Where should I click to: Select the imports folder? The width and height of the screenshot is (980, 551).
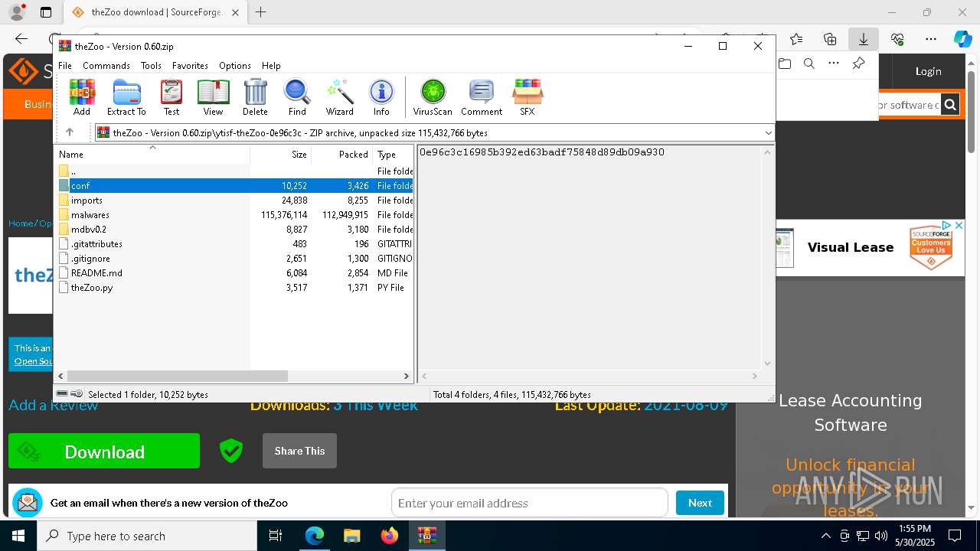235,201
